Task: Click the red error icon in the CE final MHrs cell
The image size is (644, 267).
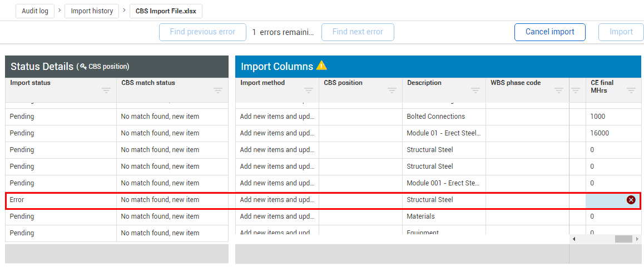Action: pyautogui.click(x=631, y=200)
